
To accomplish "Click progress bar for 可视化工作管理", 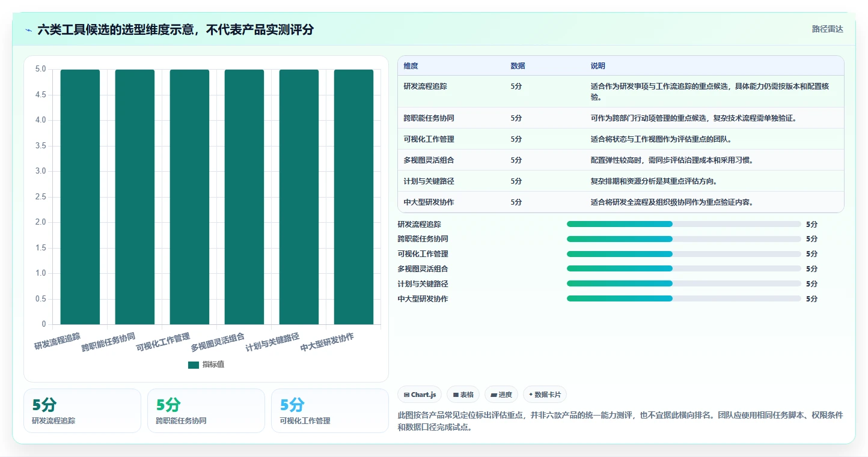I will click(684, 253).
